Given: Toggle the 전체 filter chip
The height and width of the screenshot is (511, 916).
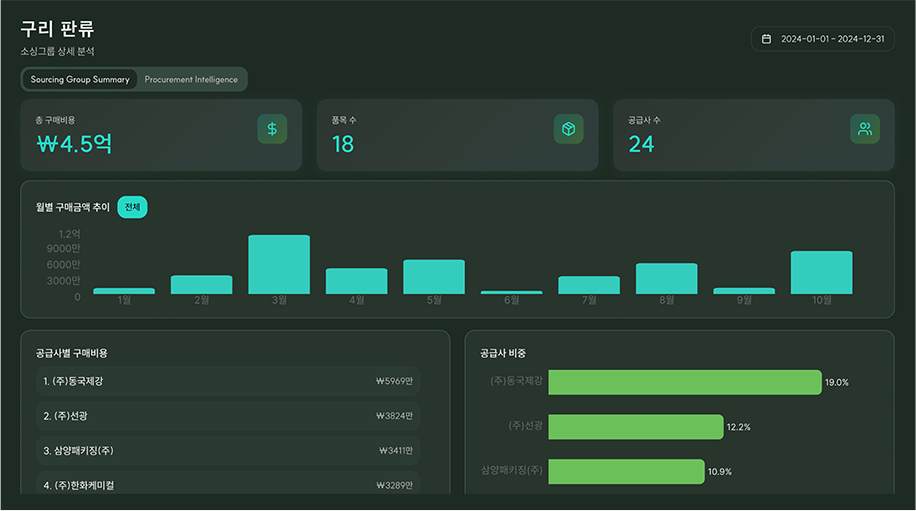Looking at the screenshot, I should click(x=132, y=207).
